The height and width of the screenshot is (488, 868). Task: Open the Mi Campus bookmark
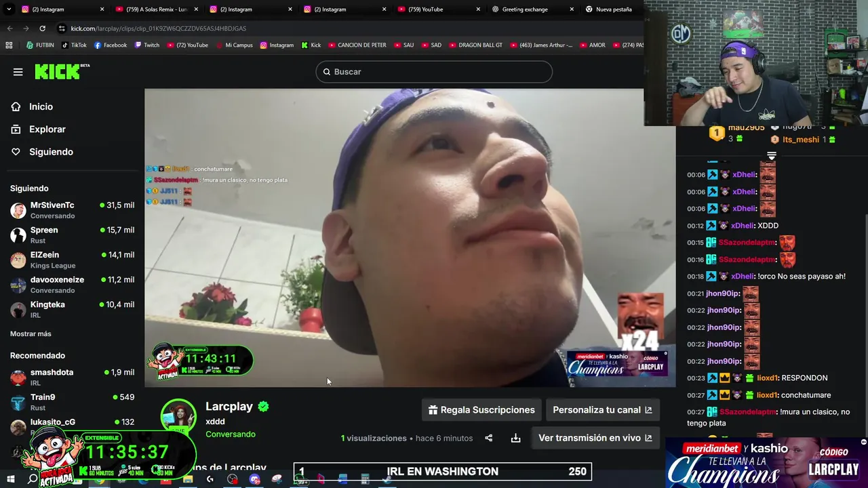[234, 45]
